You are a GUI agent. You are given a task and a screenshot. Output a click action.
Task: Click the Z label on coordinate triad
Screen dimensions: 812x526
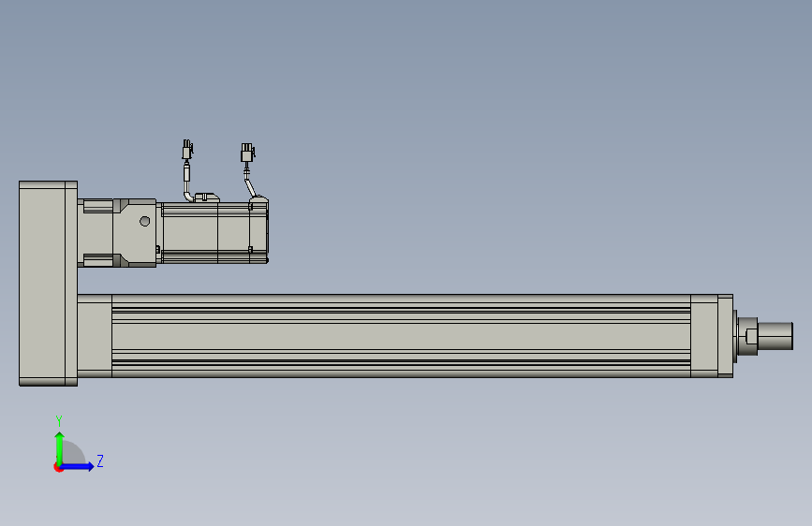100,460
